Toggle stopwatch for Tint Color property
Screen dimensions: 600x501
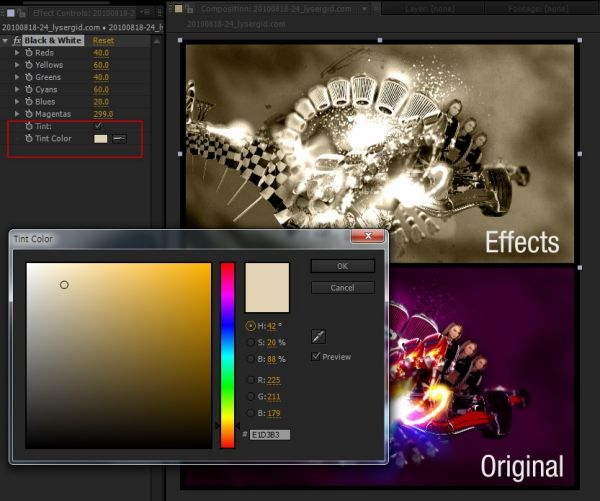(x=29, y=139)
